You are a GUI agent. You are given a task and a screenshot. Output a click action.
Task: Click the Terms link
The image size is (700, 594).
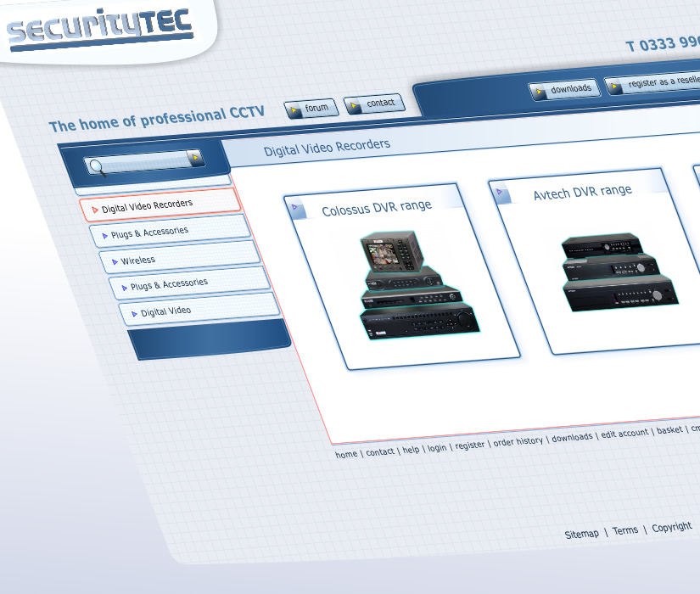625,530
